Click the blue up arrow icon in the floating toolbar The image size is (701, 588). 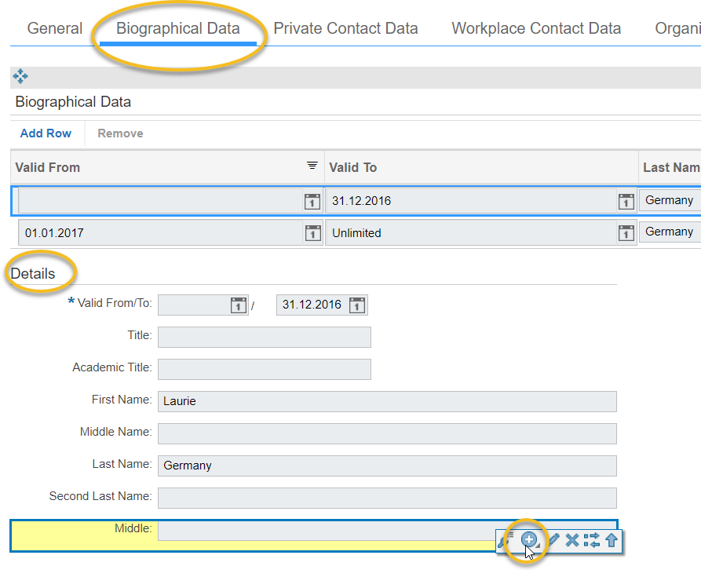point(611,540)
